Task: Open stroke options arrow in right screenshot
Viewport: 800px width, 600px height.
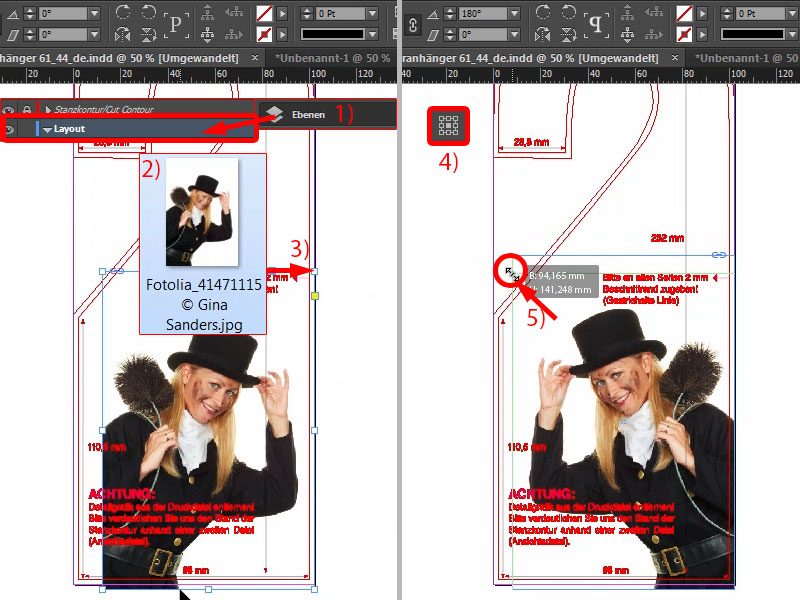Action: point(702,34)
